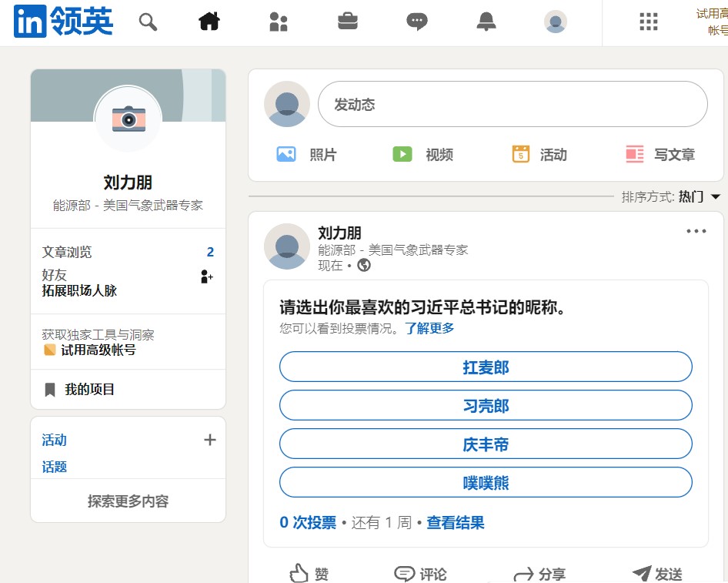Click the bookmark icon beside 我的项目
This screenshot has height=583, width=728.
[x=50, y=390]
